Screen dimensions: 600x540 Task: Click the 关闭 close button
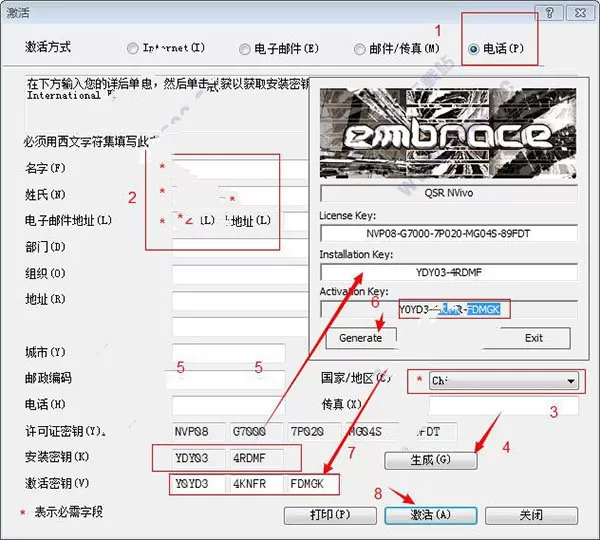pyautogui.click(x=531, y=515)
